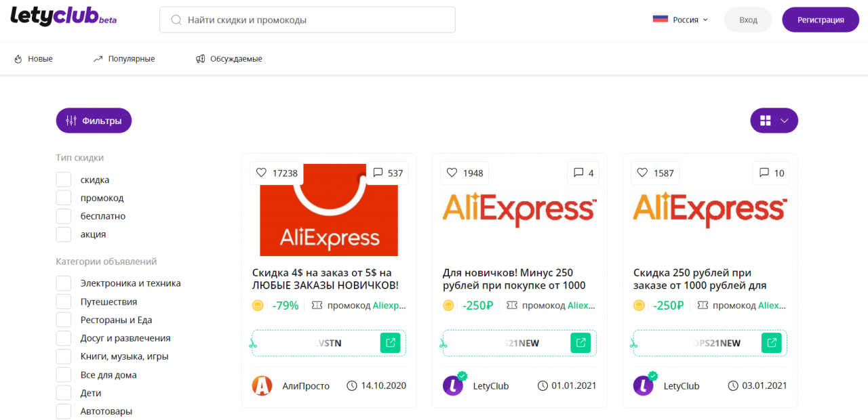Switch to the Популярные tab
868x420 pixels.
point(124,59)
